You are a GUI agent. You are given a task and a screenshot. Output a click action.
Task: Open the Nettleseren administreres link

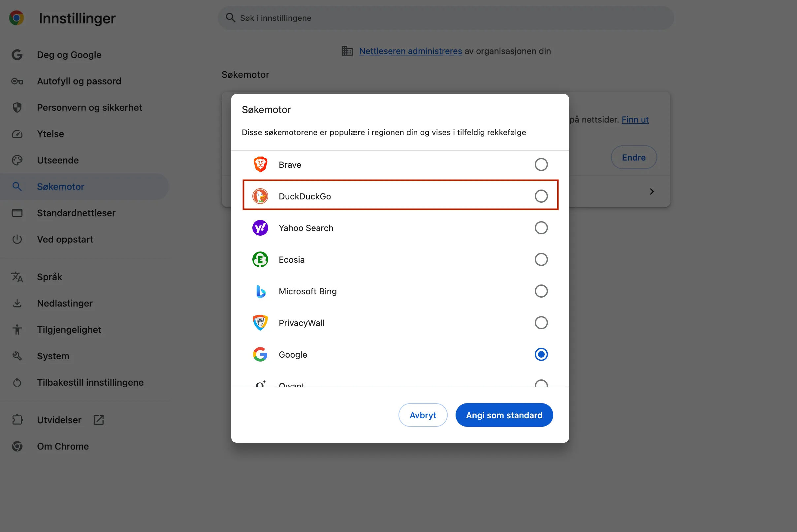[x=410, y=51]
